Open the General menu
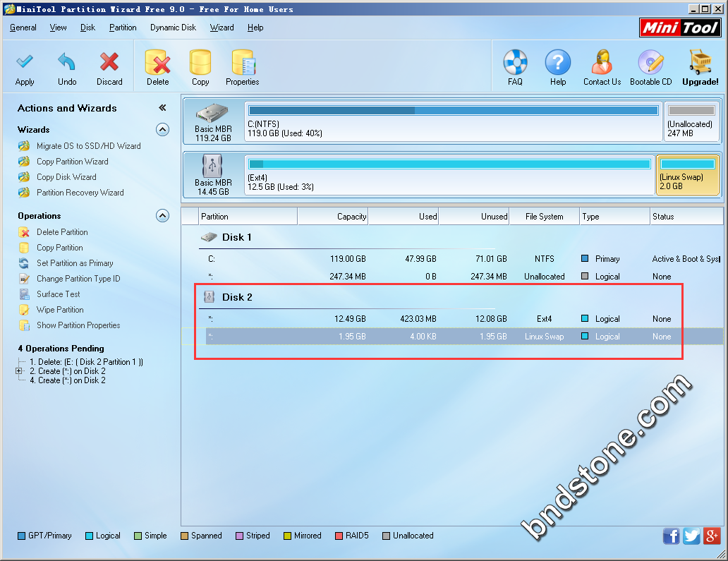 (23, 28)
